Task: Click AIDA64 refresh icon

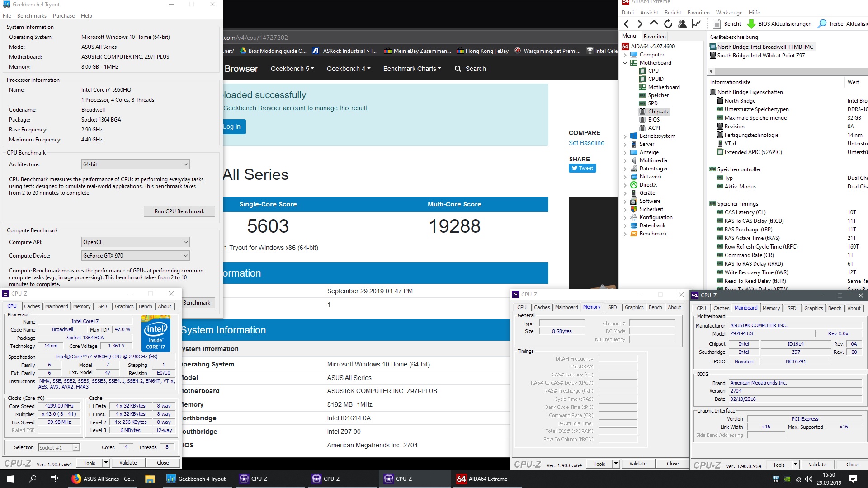Action: pyautogui.click(x=668, y=24)
